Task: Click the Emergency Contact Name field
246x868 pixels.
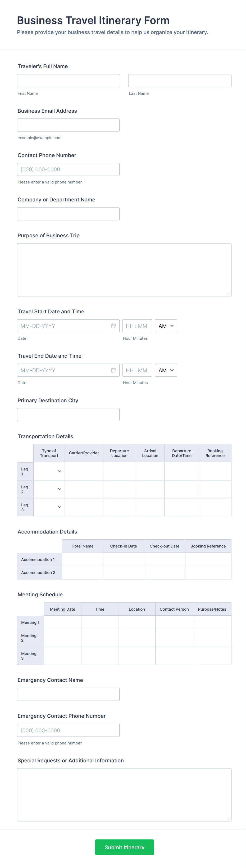Action: click(x=68, y=695)
